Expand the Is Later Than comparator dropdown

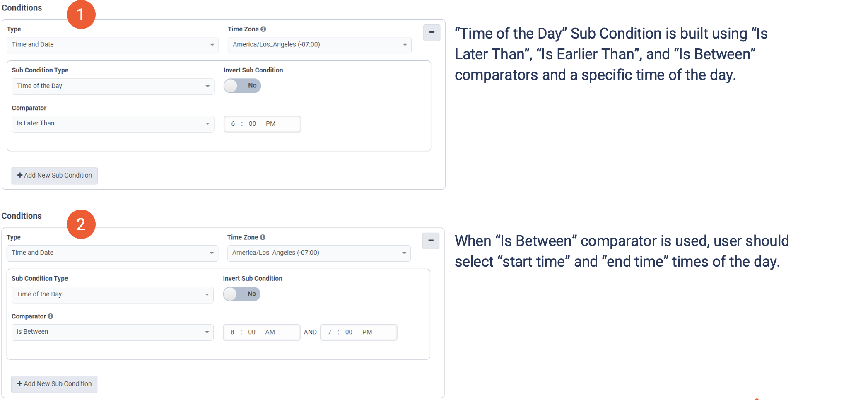113,124
